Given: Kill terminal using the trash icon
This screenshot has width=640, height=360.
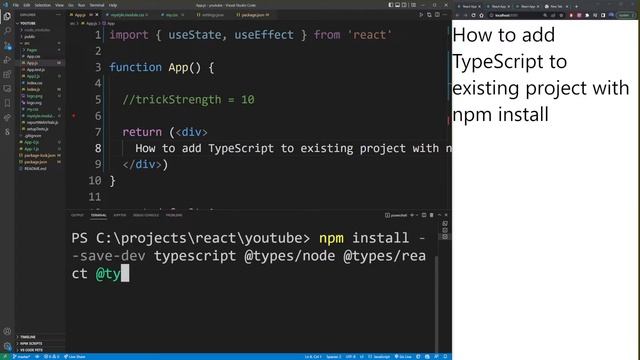Looking at the screenshot, I should (431, 215).
